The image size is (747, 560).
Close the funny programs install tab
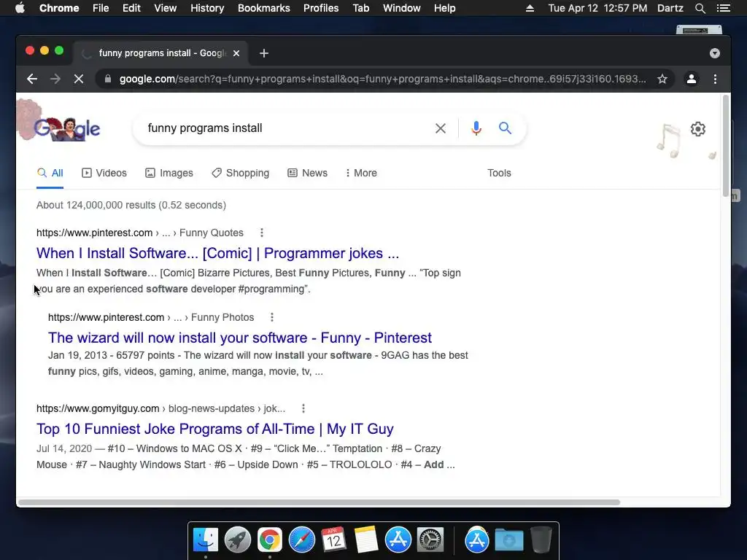236,53
